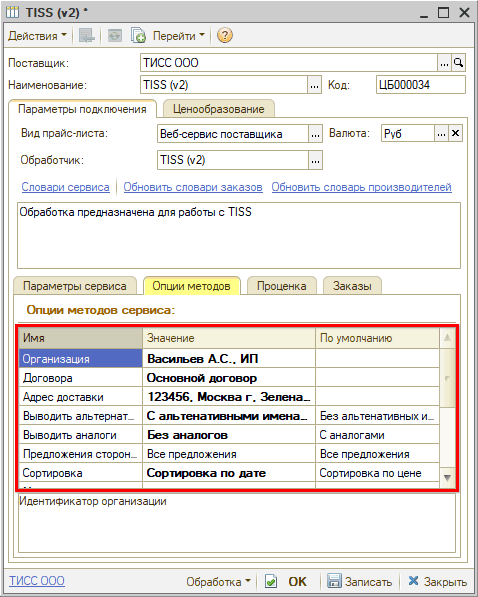Click the Закрыть button
Image resolution: width=478 pixels, height=597 pixels.
tap(445, 582)
